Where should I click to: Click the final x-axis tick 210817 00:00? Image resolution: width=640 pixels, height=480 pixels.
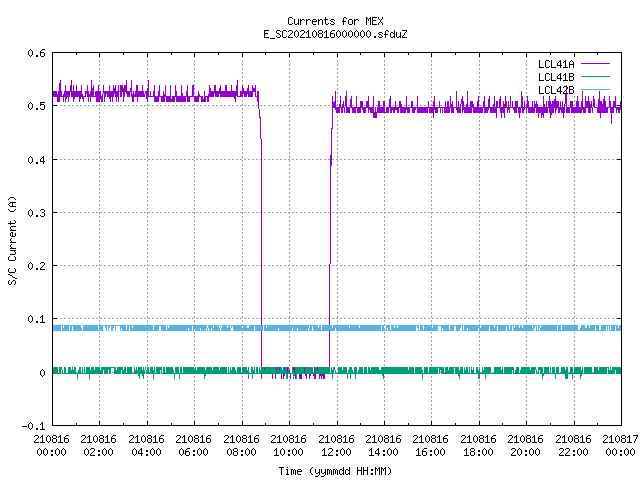(x=620, y=446)
